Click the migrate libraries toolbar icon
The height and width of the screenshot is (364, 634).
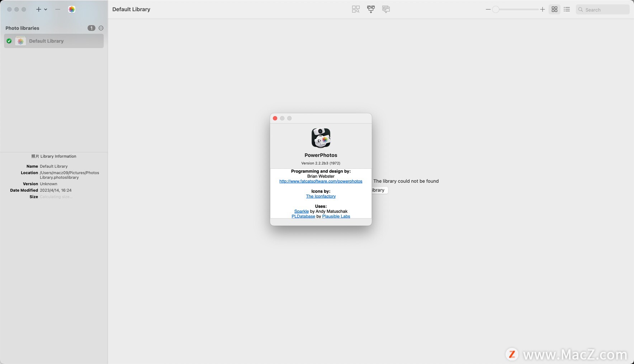click(386, 9)
